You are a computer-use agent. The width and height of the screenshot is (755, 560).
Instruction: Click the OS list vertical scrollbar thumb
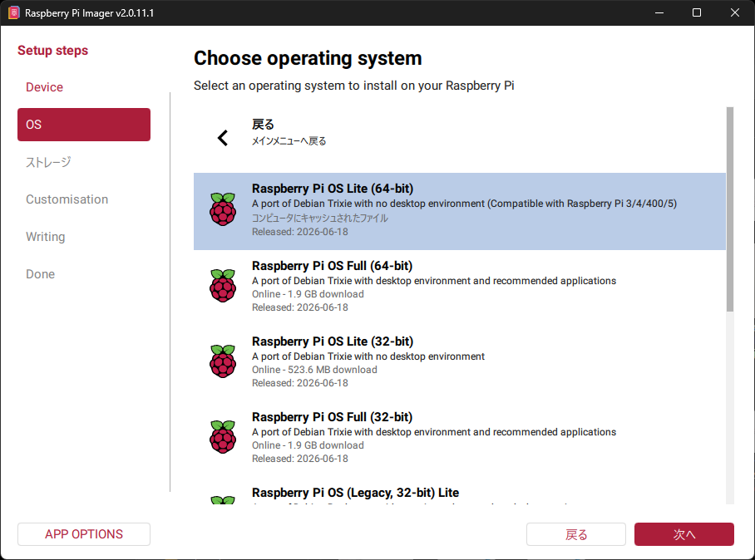(x=730, y=209)
